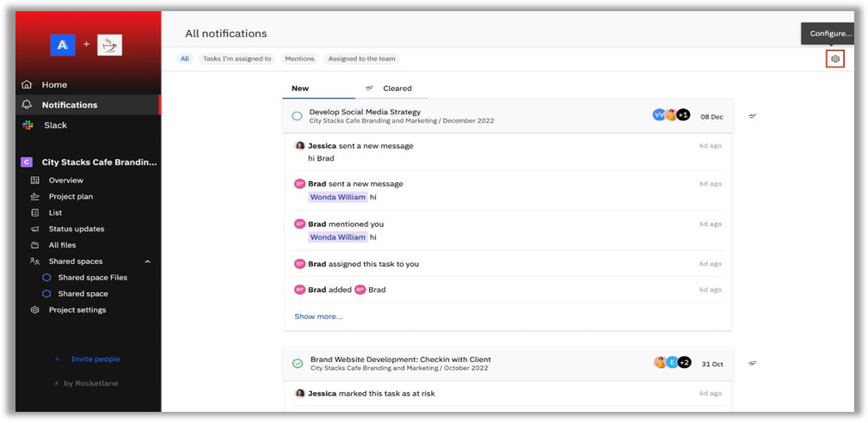
Task: Collapse the Shared spaces section
Action: pos(147,261)
